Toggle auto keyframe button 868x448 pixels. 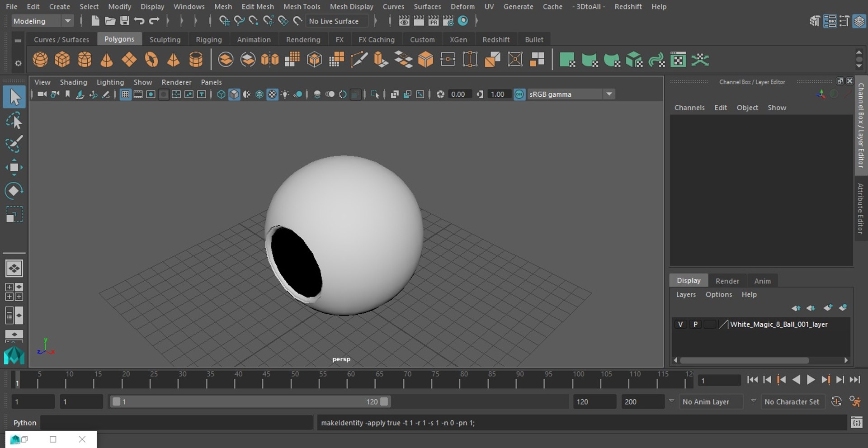tap(836, 401)
